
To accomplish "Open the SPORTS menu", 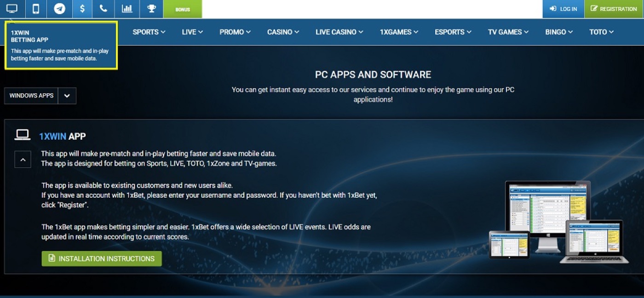I will coord(149,32).
